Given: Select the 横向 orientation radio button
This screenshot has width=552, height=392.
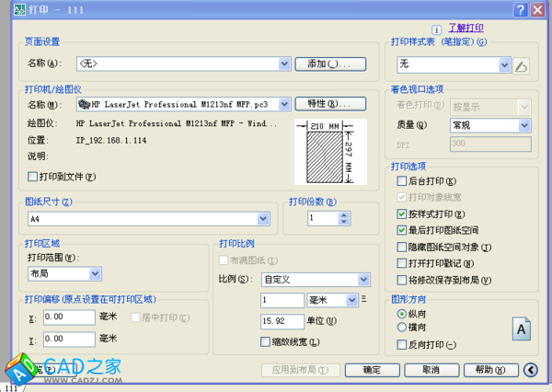Looking at the screenshot, I should coord(401,327).
